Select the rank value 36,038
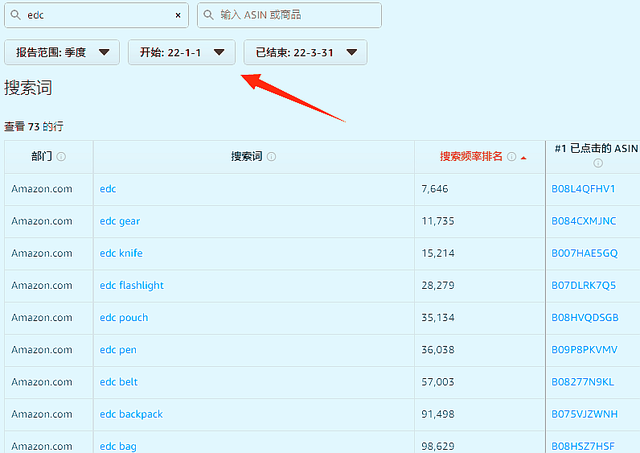This screenshot has width=640, height=453. click(x=438, y=350)
